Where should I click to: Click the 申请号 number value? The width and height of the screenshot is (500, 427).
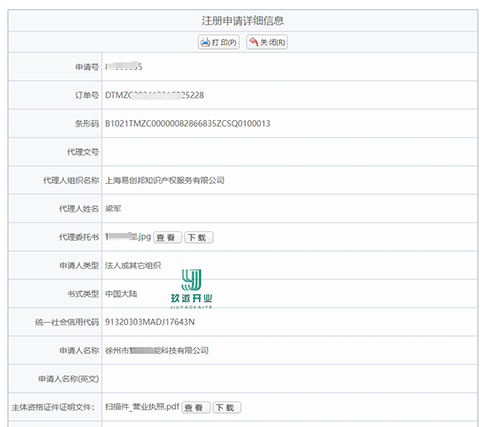click(124, 67)
